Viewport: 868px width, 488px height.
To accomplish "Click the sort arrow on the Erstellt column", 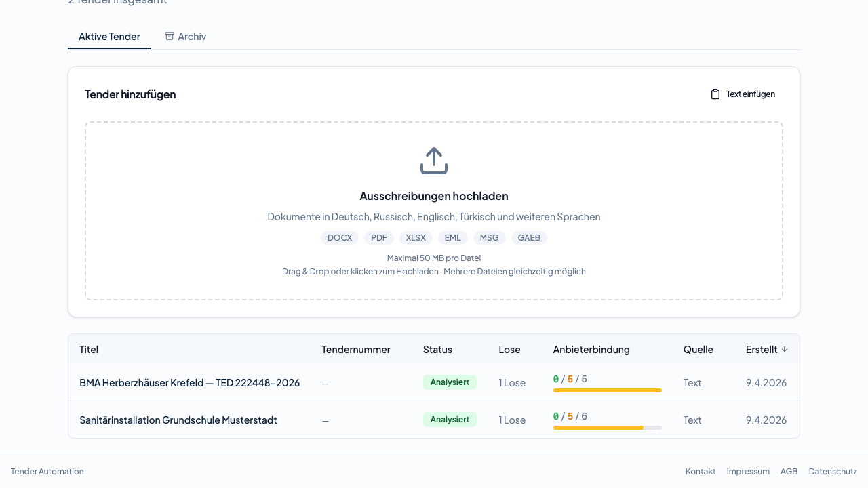I will 785,349.
